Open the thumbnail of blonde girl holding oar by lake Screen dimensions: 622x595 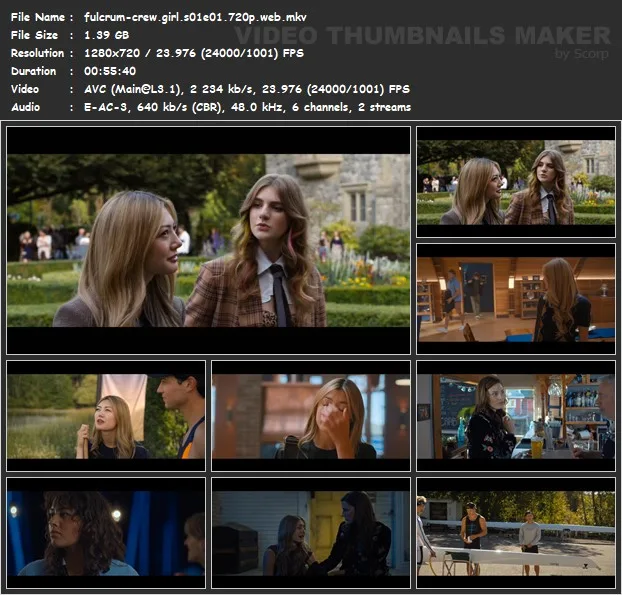pyautogui.click(x=106, y=416)
